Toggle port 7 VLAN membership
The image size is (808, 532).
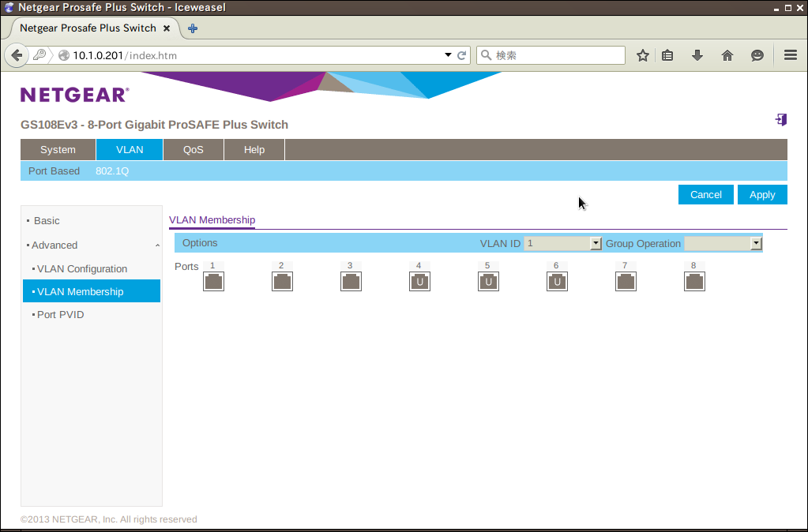(x=626, y=281)
